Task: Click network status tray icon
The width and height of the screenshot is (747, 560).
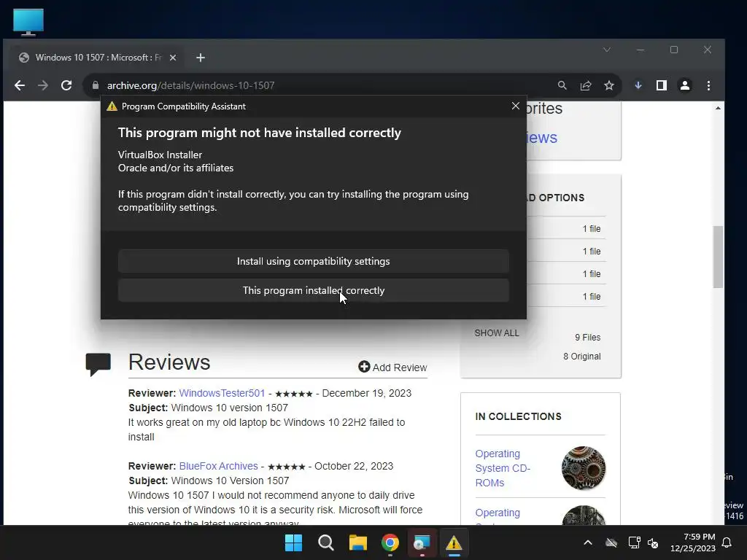Action: 634,542
